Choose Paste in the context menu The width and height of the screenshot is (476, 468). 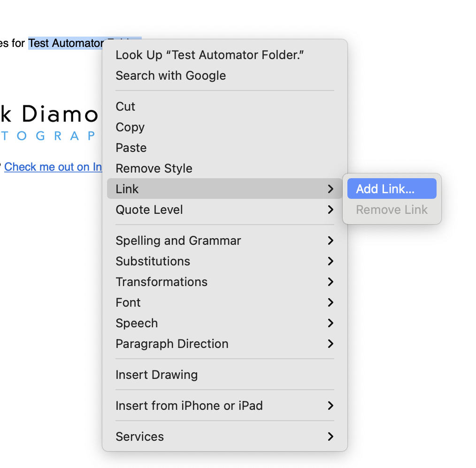pyautogui.click(x=131, y=148)
